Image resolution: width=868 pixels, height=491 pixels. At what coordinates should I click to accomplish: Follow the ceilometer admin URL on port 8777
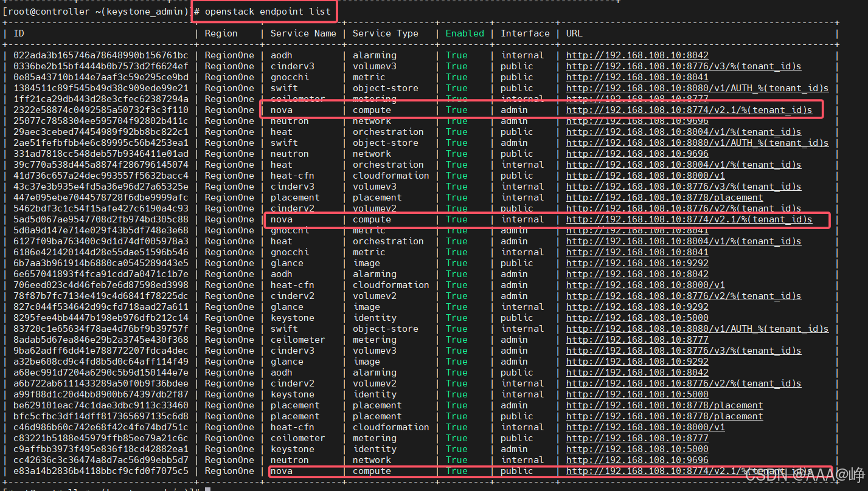(x=637, y=340)
